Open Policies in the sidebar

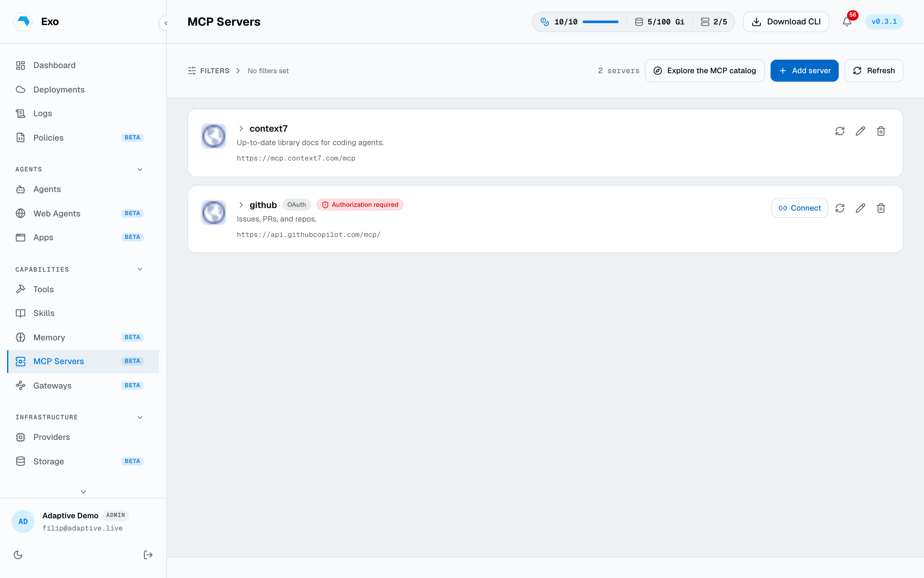tap(83, 138)
